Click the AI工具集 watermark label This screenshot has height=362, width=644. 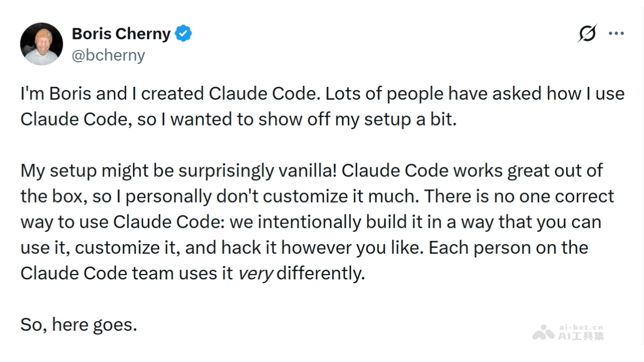coord(581,336)
